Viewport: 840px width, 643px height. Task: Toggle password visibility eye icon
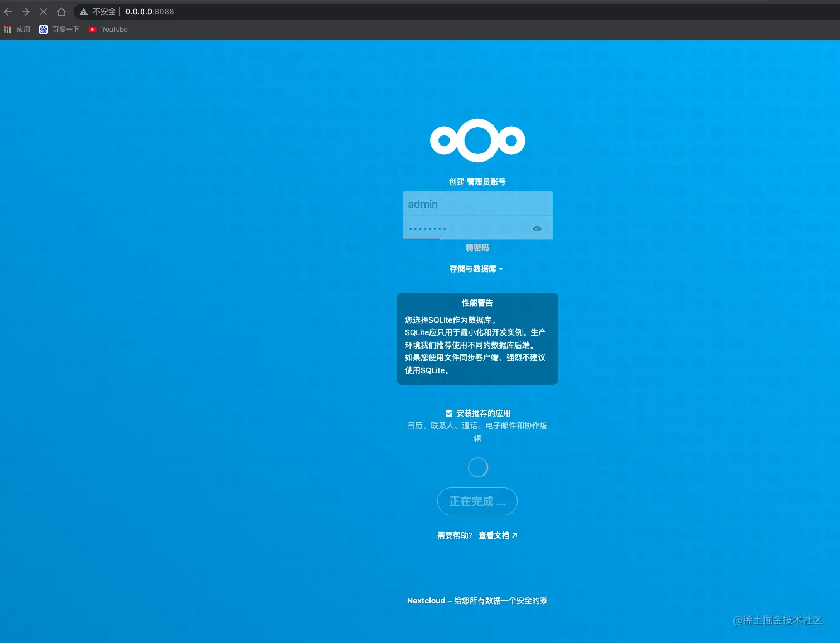click(x=537, y=229)
